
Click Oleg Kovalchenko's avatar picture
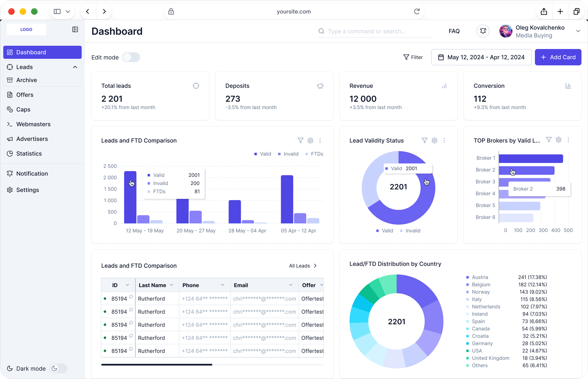506,31
